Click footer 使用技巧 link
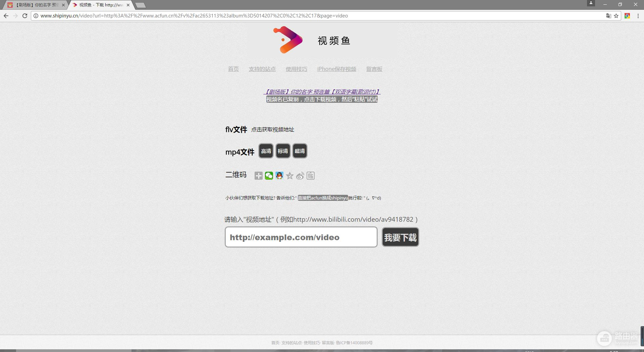The height and width of the screenshot is (352, 644). (311, 343)
